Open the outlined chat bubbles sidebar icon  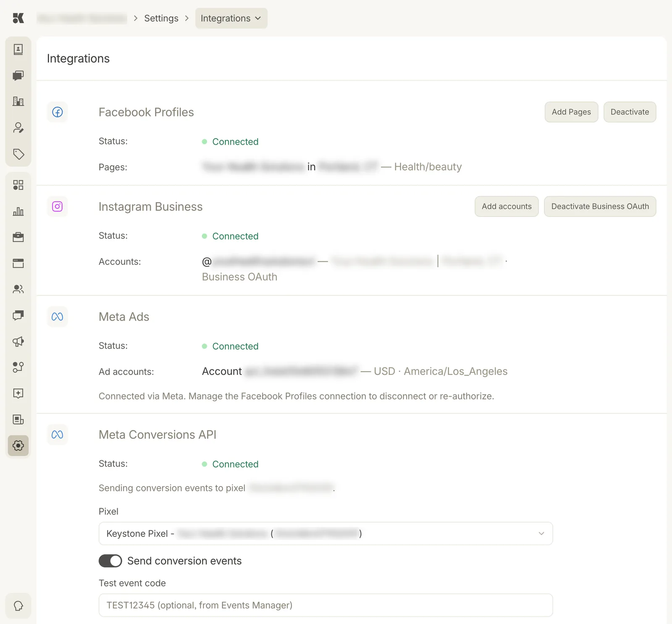pyautogui.click(x=18, y=315)
